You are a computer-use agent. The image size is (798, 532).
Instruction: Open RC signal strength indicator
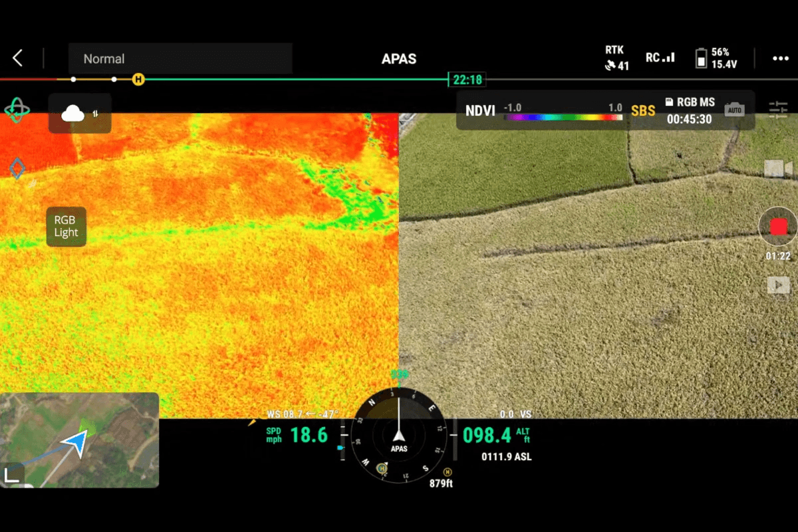[660, 58]
